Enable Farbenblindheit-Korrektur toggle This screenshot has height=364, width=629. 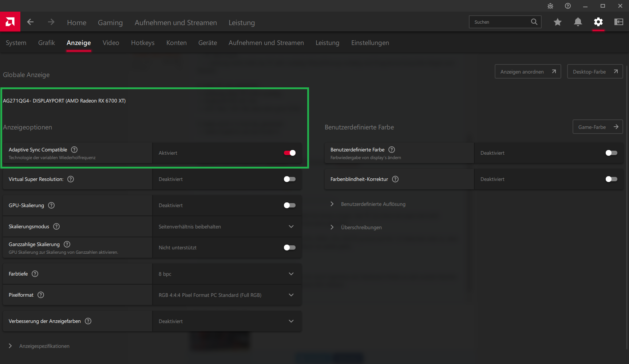(612, 179)
